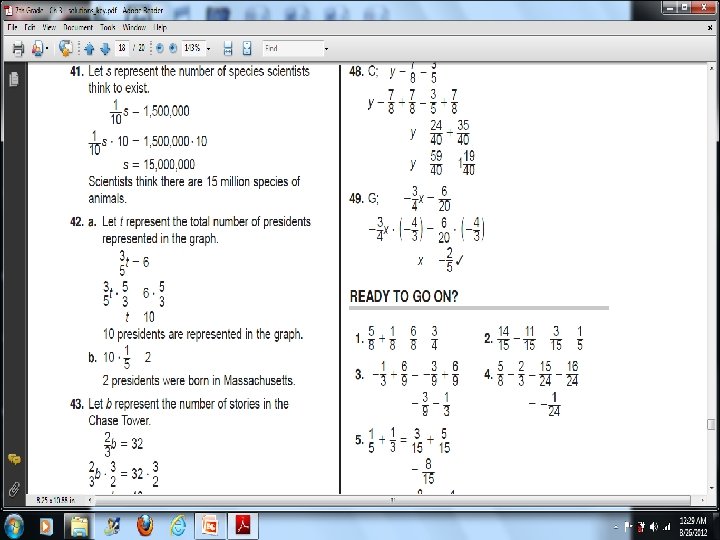Click the fit width scrolling icon
Screen dimensions: 720x540
click(x=228, y=48)
